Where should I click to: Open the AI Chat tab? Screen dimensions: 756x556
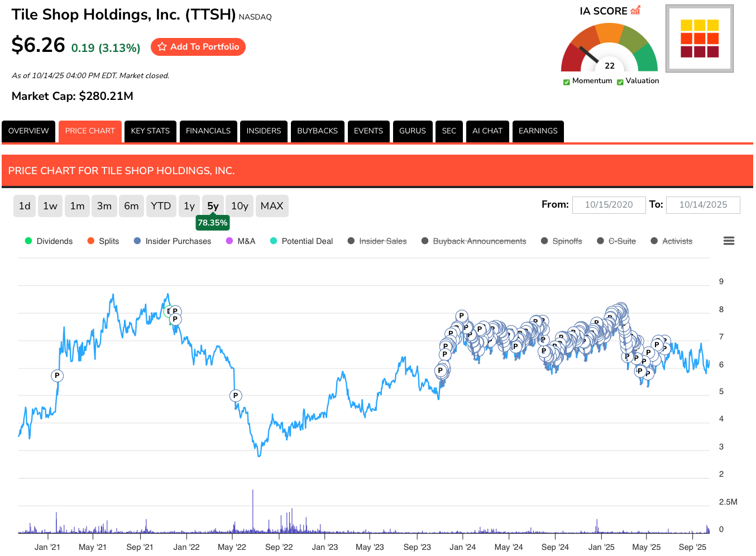(487, 131)
